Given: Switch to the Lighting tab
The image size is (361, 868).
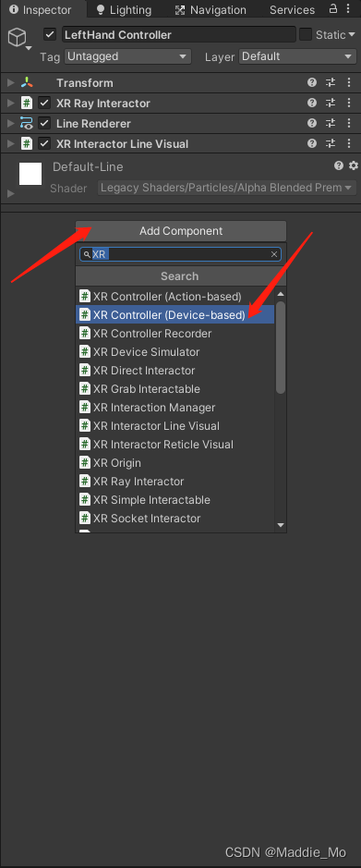Looking at the screenshot, I should click(124, 9).
